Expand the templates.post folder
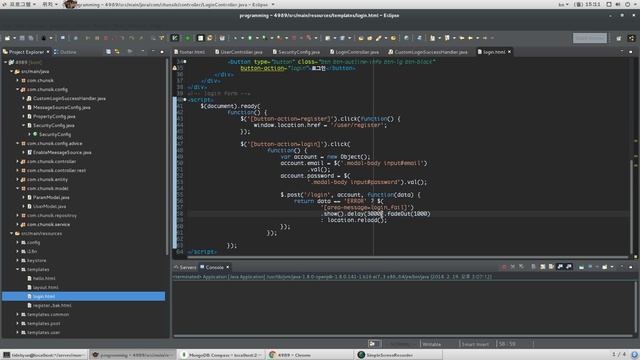 (18, 323)
